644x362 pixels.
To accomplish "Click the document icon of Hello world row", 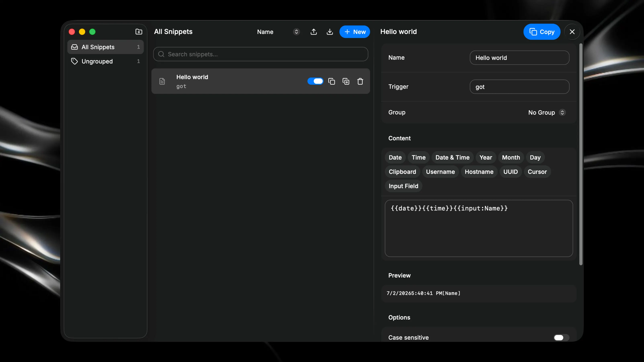I will [162, 81].
